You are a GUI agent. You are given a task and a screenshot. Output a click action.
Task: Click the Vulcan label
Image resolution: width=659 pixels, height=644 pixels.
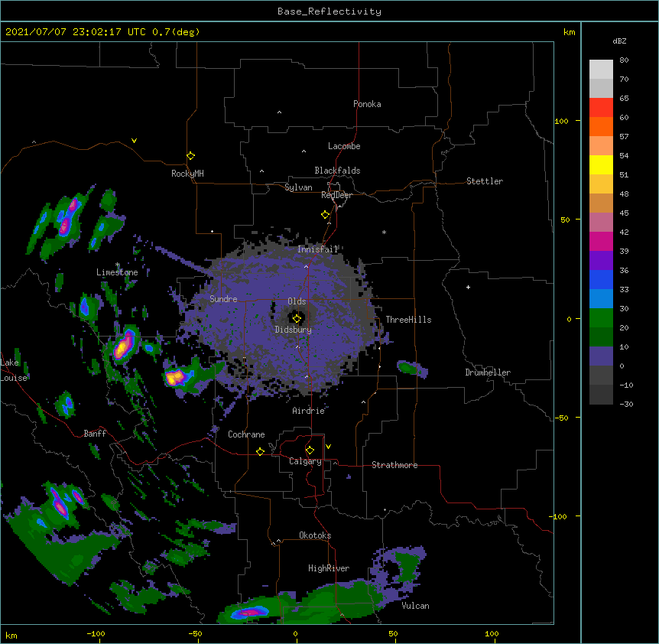point(415,606)
